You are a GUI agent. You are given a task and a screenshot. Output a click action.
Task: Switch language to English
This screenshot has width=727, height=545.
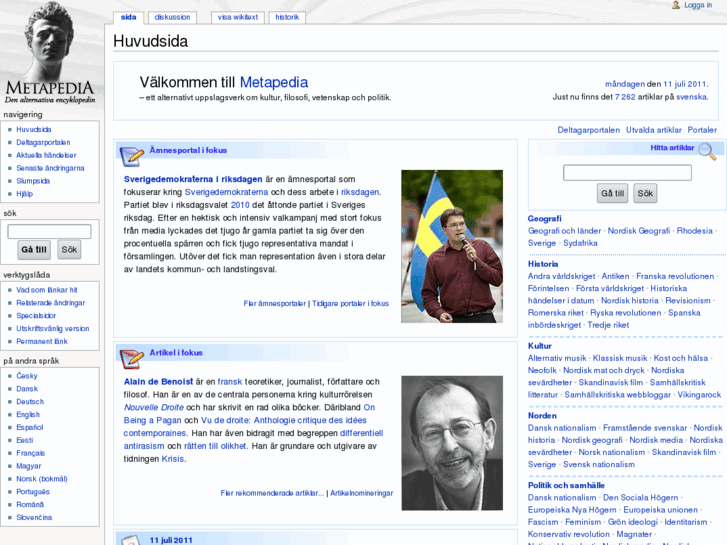pyautogui.click(x=28, y=415)
